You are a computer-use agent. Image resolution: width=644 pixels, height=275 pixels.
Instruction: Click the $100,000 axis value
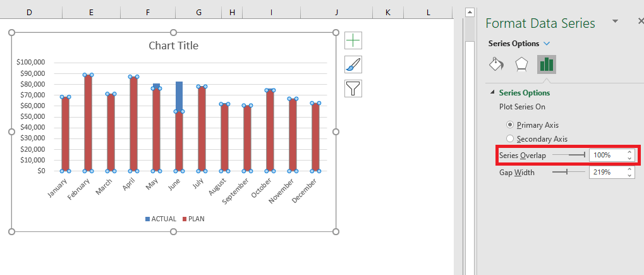30,62
